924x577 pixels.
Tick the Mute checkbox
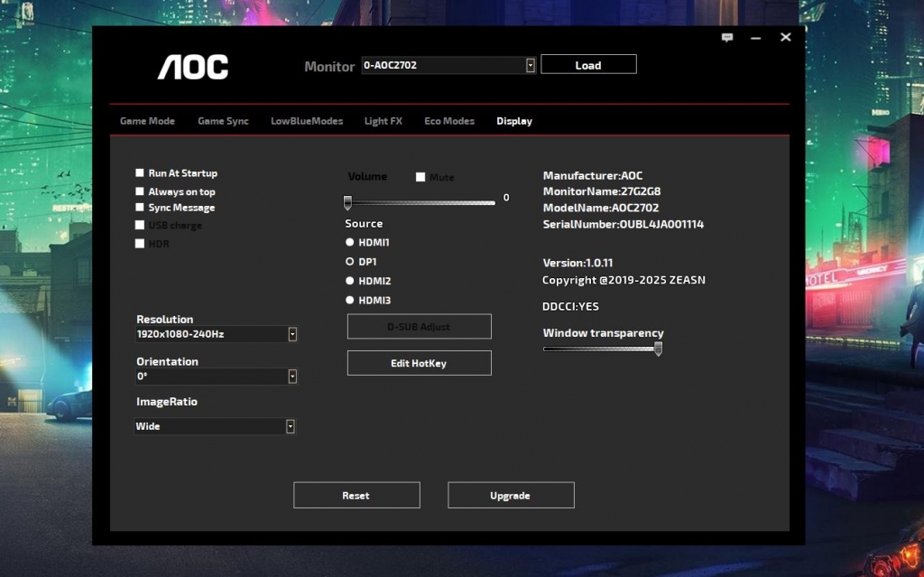point(420,178)
